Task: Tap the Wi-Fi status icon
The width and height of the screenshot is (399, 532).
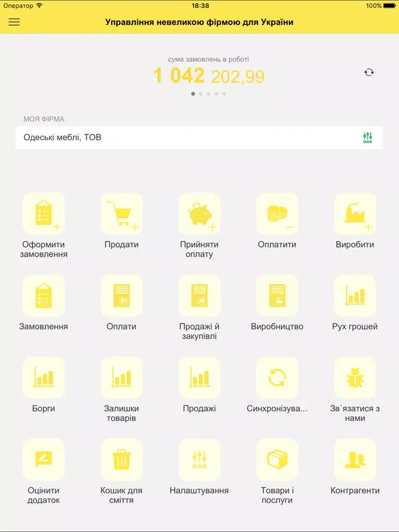Action: point(39,5)
